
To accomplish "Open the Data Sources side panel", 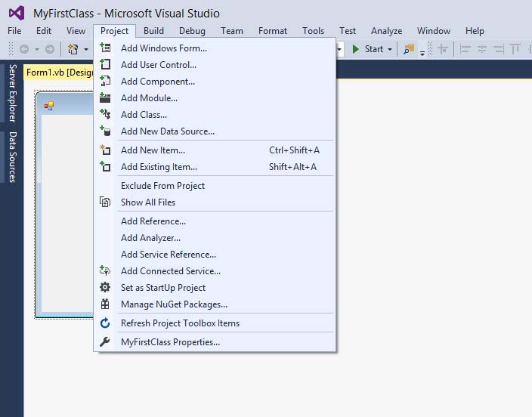I will click(12, 157).
